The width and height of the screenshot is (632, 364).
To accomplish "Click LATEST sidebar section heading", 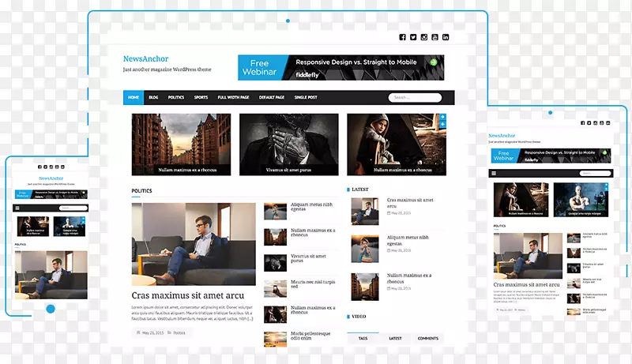I will (x=360, y=190).
